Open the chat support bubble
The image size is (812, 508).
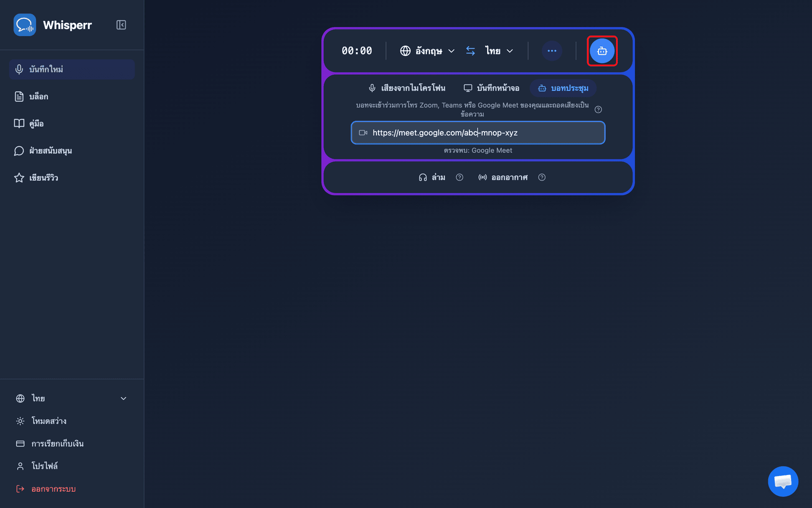click(x=783, y=481)
